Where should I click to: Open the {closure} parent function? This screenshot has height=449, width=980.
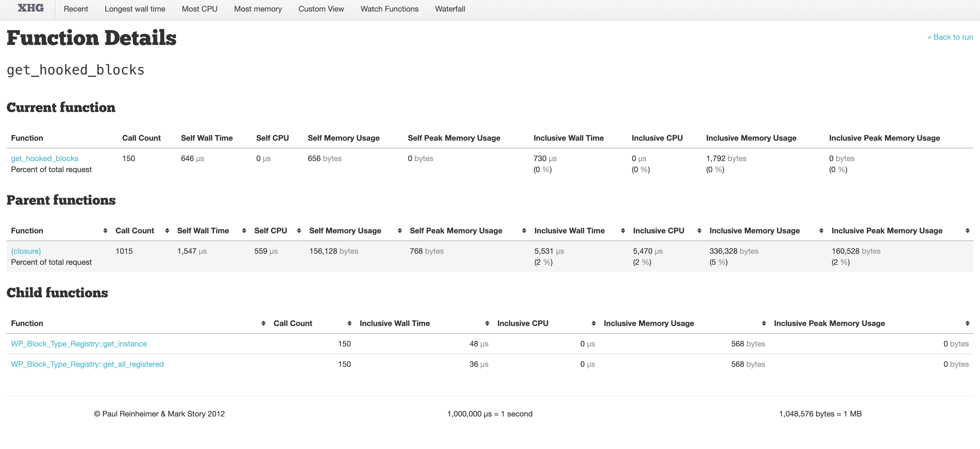pos(26,251)
